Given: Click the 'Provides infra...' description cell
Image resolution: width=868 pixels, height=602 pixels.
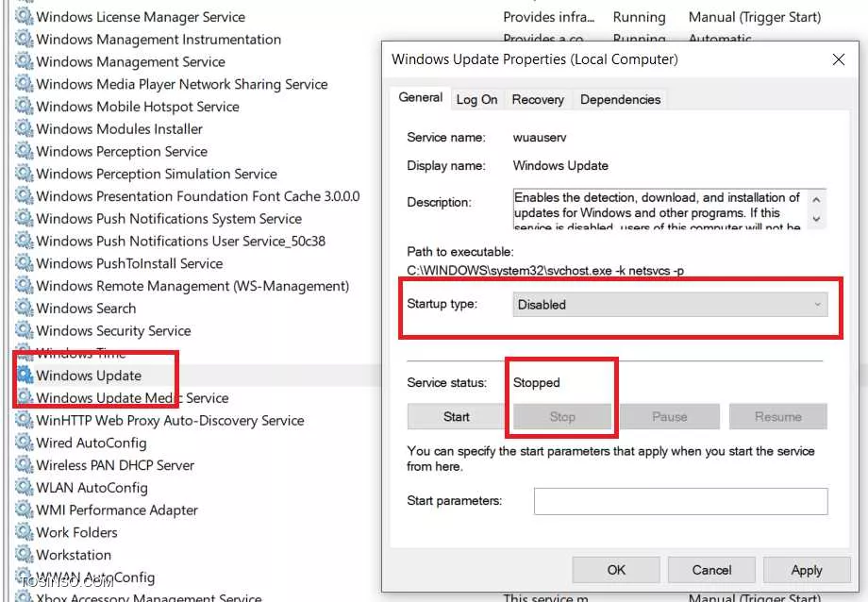Looking at the screenshot, I should pos(548,17).
